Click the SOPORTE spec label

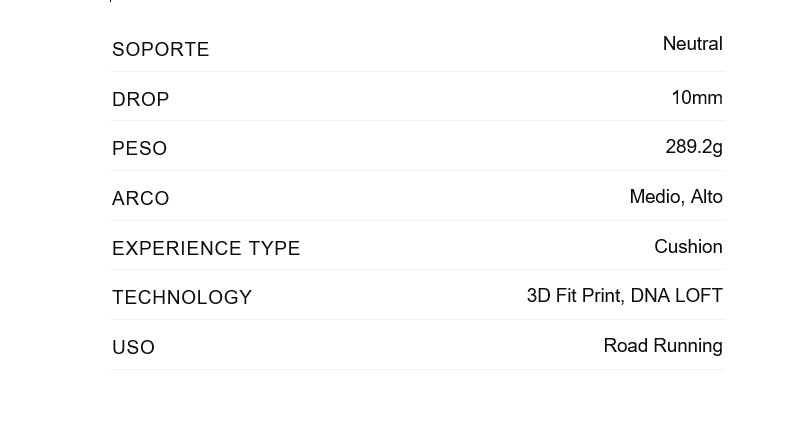(160, 50)
